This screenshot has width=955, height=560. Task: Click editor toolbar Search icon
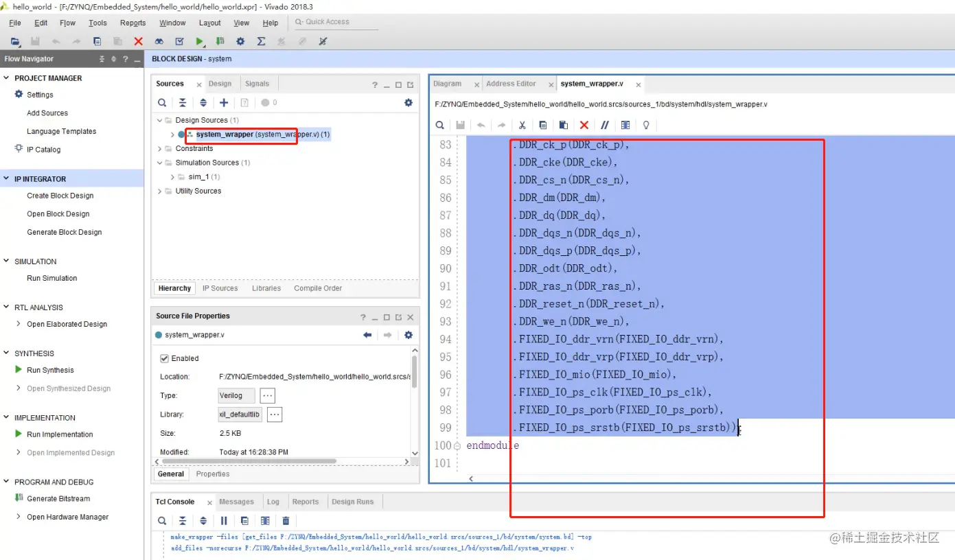[440, 125]
